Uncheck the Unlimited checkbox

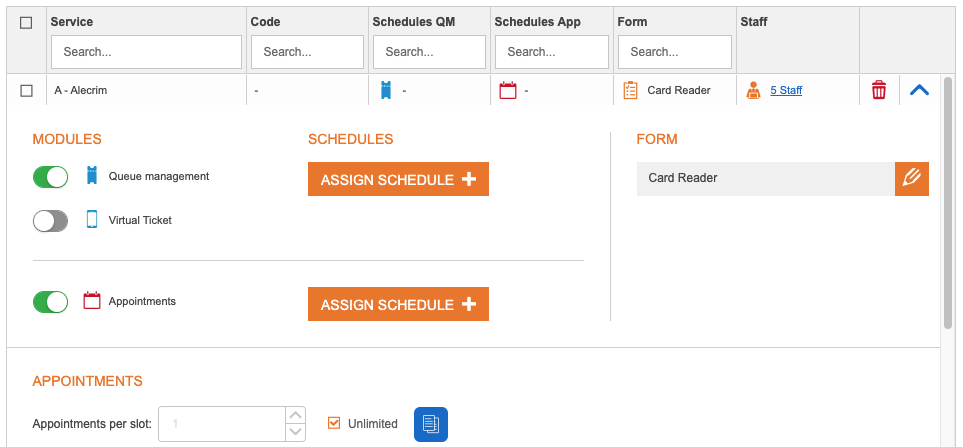click(334, 423)
